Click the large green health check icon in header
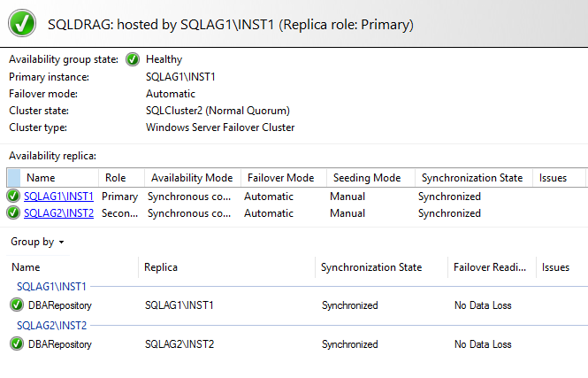 (x=24, y=23)
